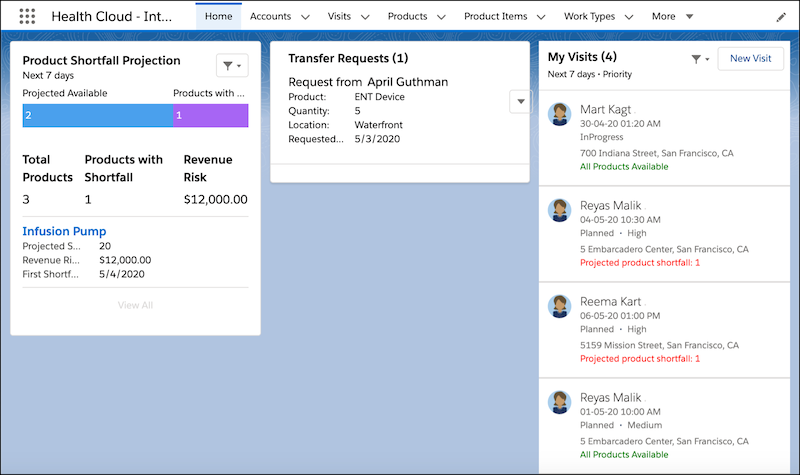Go to the Home tab

tap(218, 16)
